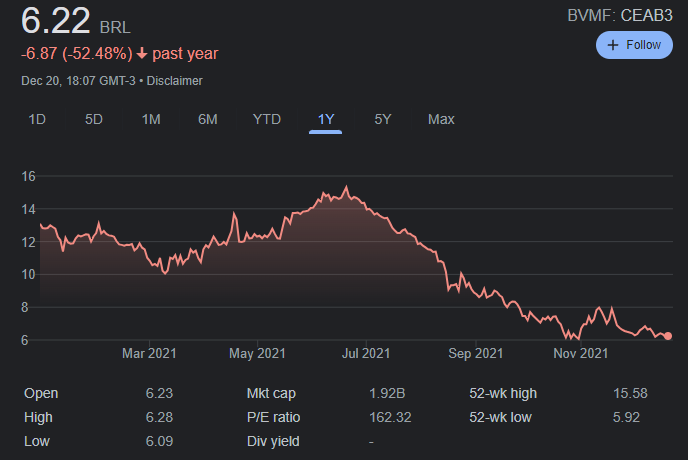This screenshot has width=688, height=460.
Task: Click the P/E ratio label
Action: pyautogui.click(x=273, y=417)
